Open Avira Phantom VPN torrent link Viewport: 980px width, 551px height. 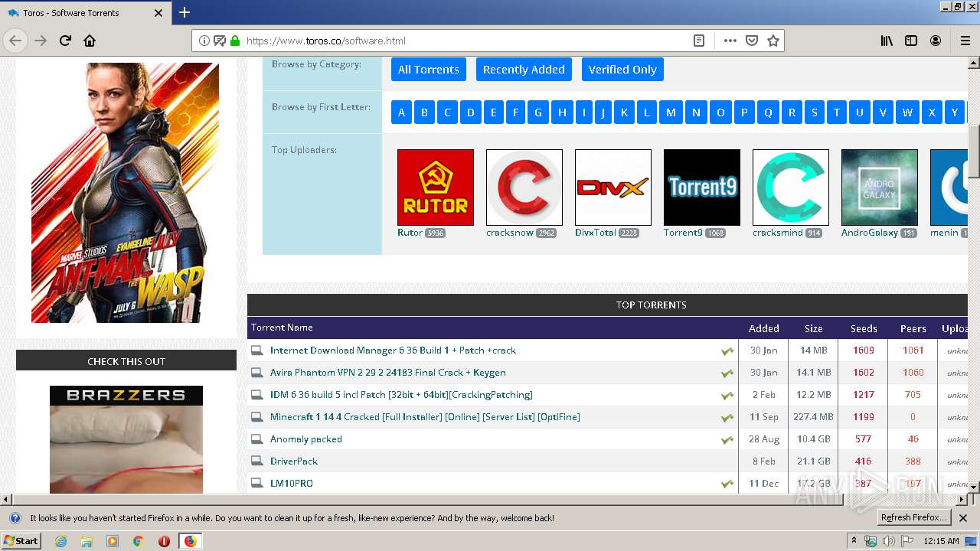pos(387,373)
